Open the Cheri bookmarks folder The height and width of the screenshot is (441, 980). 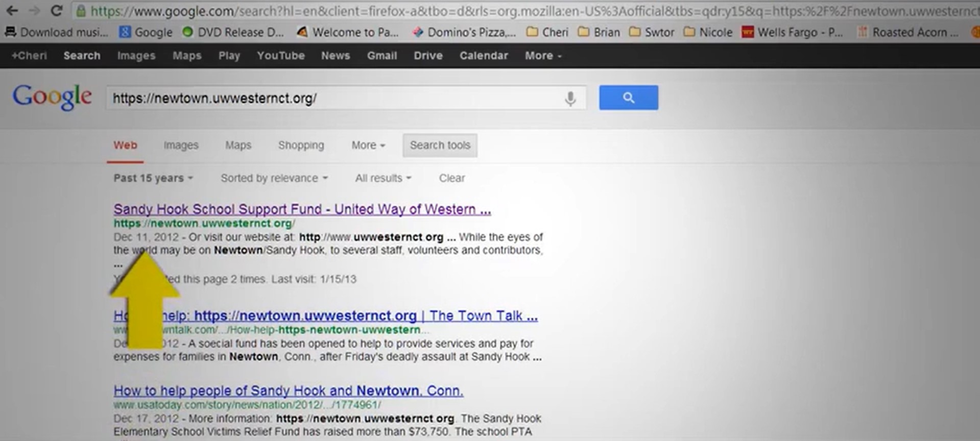(x=547, y=32)
